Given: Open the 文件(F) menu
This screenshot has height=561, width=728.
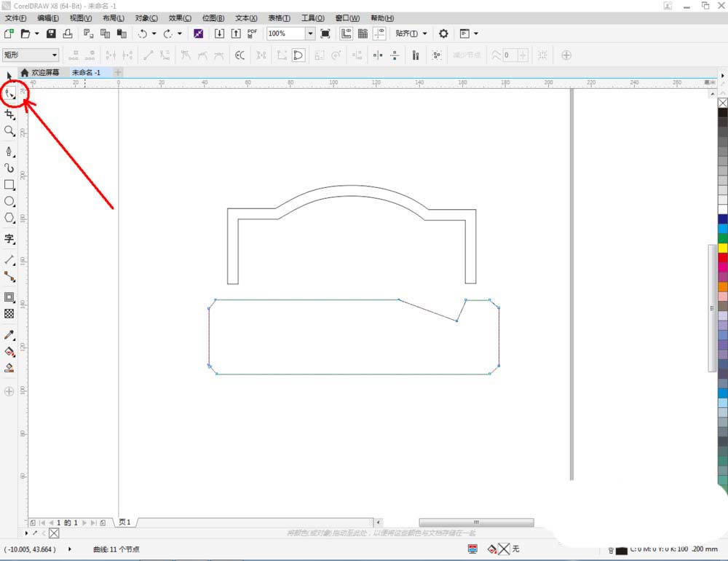Looking at the screenshot, I should (x=15, y=18).
